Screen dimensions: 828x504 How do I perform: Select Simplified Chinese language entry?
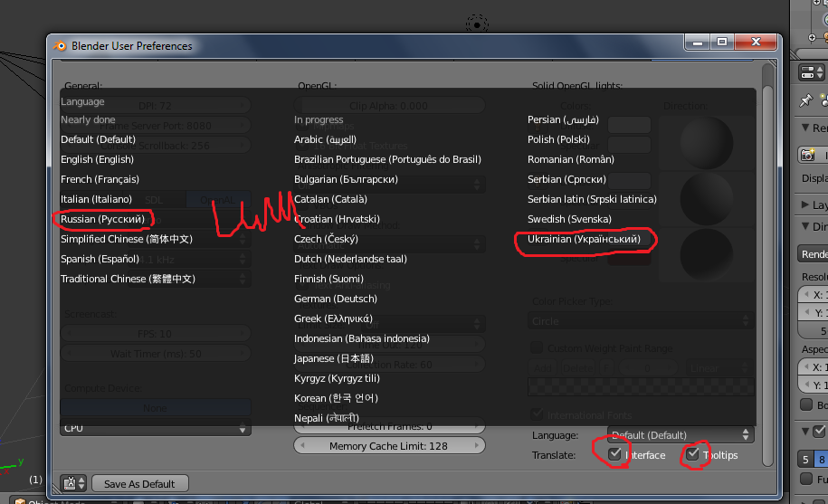click(x=127, y=239)
